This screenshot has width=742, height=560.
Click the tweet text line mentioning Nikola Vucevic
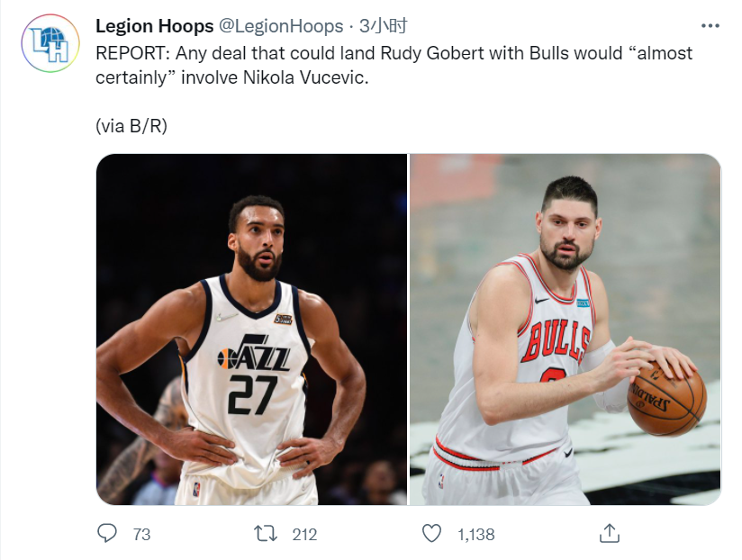[232, 77]
